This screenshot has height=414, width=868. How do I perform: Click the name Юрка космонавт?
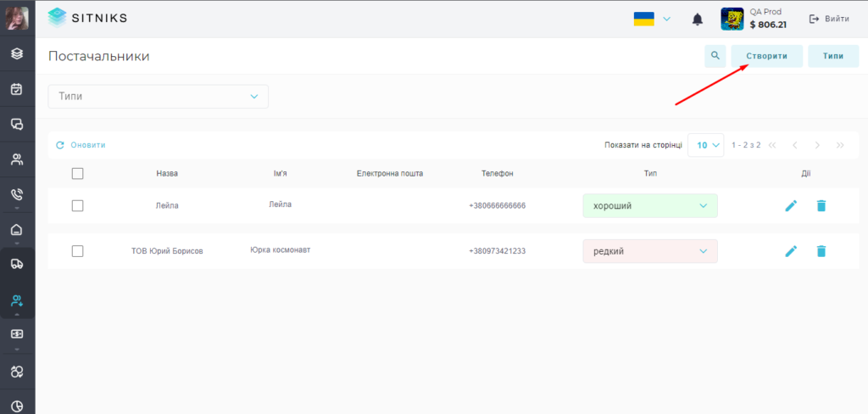[x=280, y=250]
